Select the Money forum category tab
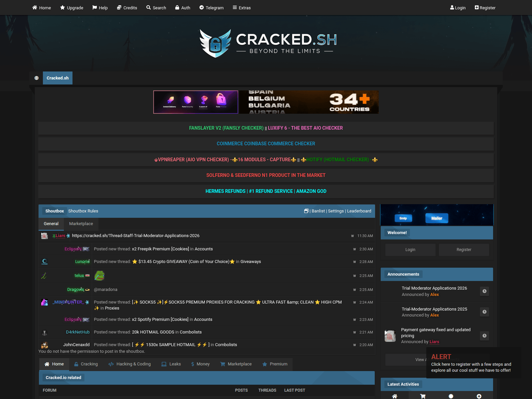This screenshot has height=399, width=532. 200,364
